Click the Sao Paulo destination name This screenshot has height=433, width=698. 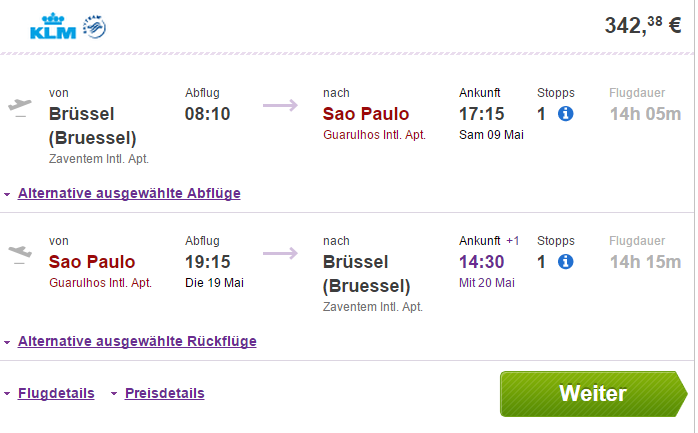click(366, 114)
